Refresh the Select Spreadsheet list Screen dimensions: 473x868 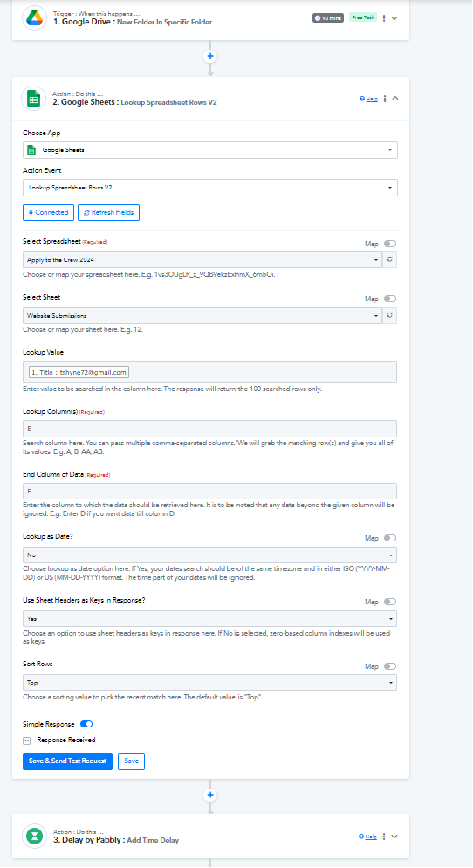tap(390, 259)
